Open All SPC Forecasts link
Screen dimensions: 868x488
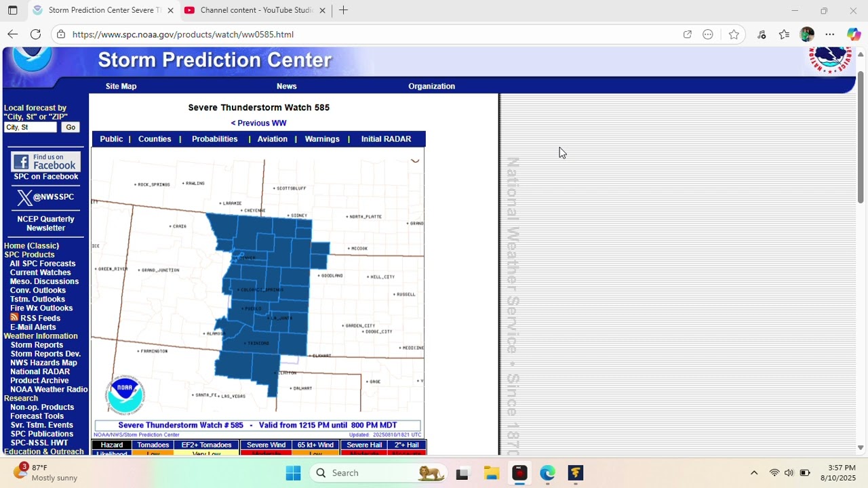coord(43,264)
